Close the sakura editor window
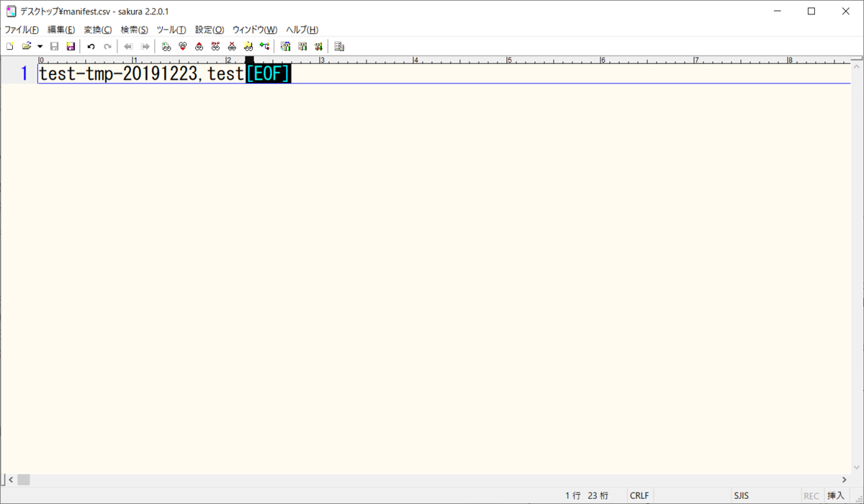This screenshot has width=864, height=504. coord(845,12)
